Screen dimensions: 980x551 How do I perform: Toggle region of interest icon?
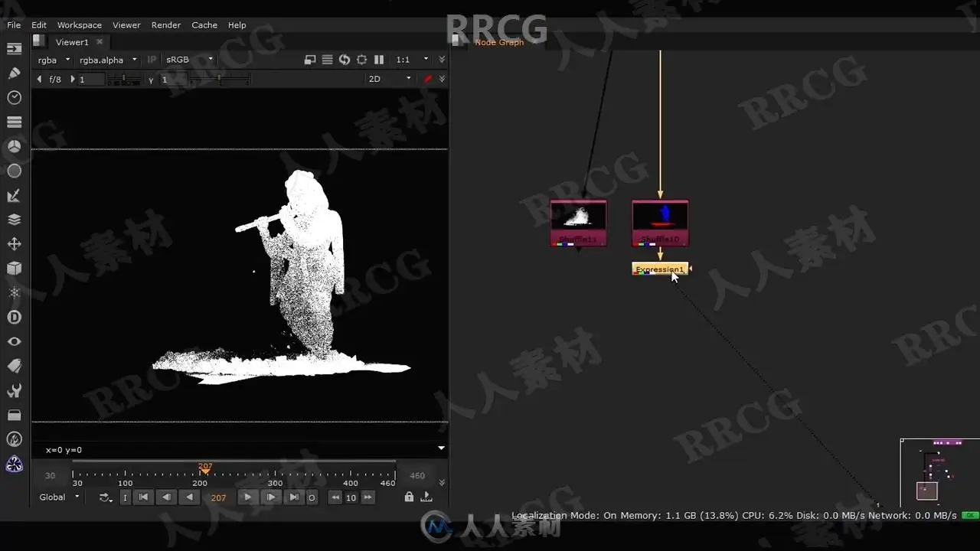(361, 60)
